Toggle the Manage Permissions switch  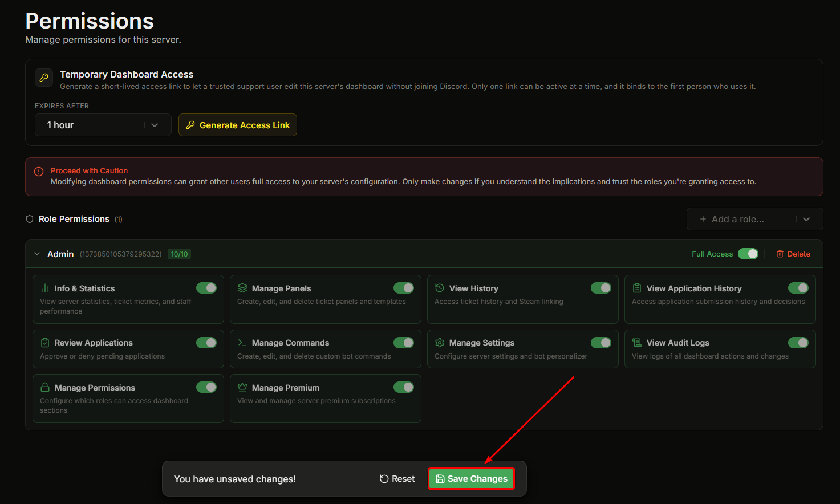[206, 387]
